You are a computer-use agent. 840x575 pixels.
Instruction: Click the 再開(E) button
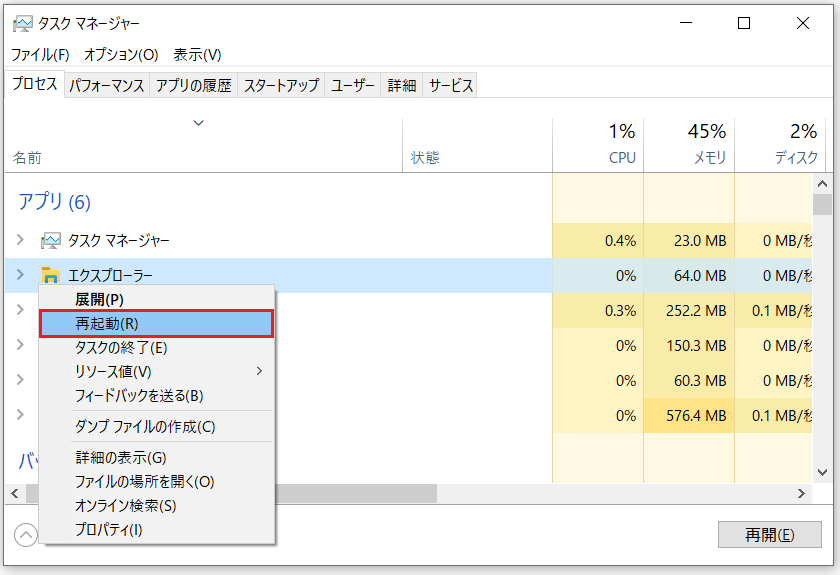[769, 534]
